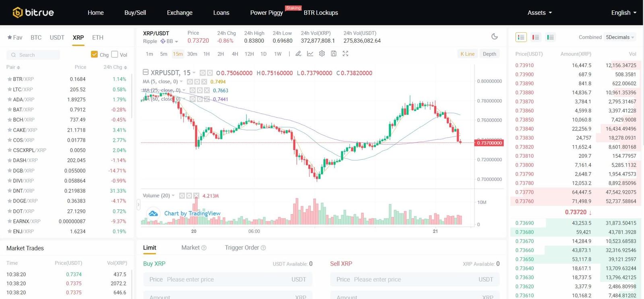Click Market order help question icon
The height and width of the screenshot is (299, 644).
tap(204, 248)
